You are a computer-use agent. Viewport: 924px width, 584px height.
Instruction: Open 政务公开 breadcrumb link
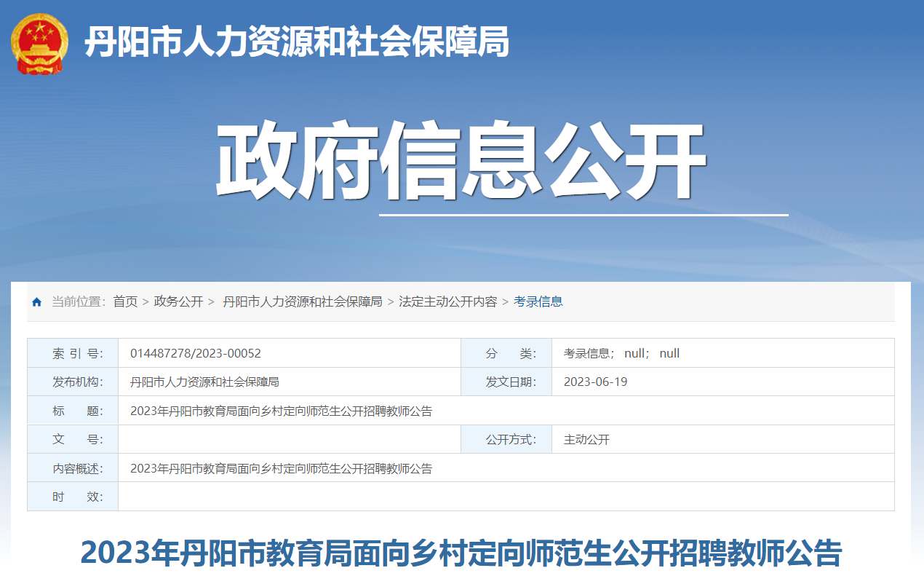coord(179,301)
